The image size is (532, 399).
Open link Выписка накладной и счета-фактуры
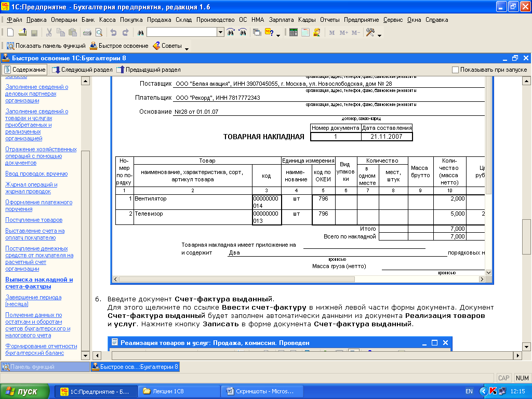(x=39, y=283)
